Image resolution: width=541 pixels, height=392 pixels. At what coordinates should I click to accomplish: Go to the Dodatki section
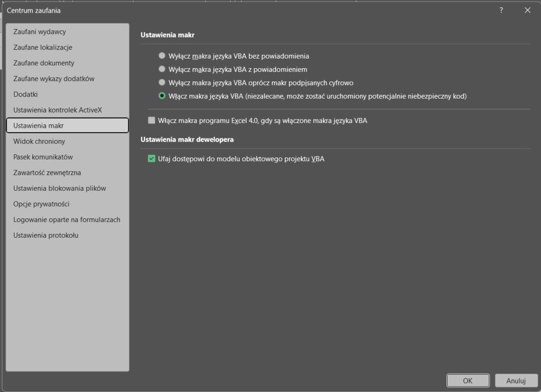click(25, 94)
